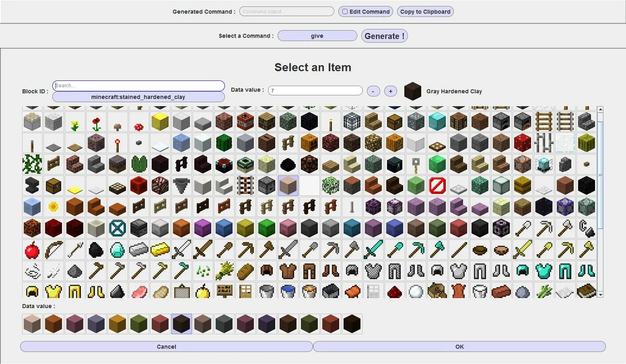Viewport: 626px width, 364px height.
Task: Select the iron leggings
Action: click(x=480, y=271)
